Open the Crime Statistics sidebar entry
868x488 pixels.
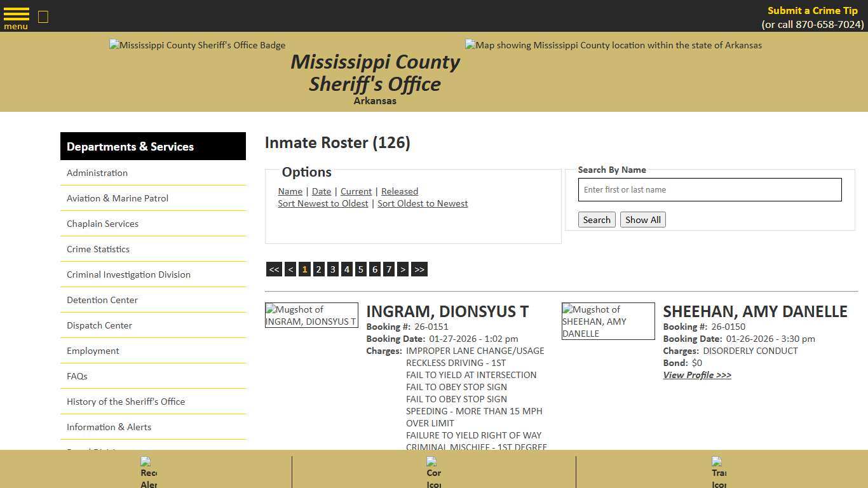(x=98, y=249)
